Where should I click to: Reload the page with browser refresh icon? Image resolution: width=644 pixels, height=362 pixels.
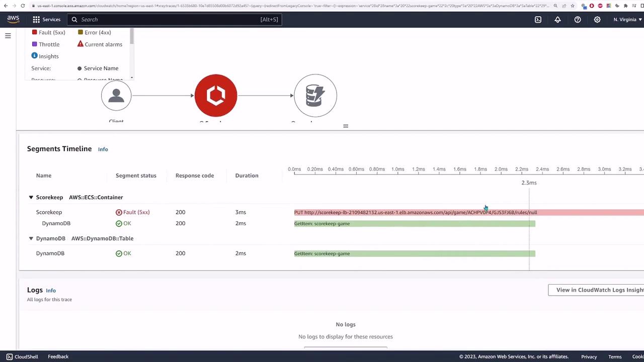click(23, 6)
